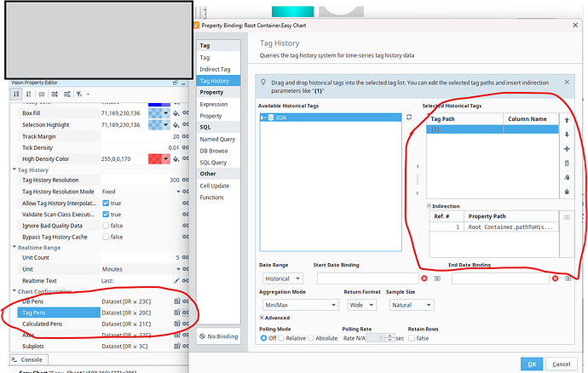Refresh the Available Historical Tags list

tap(409, 118)
